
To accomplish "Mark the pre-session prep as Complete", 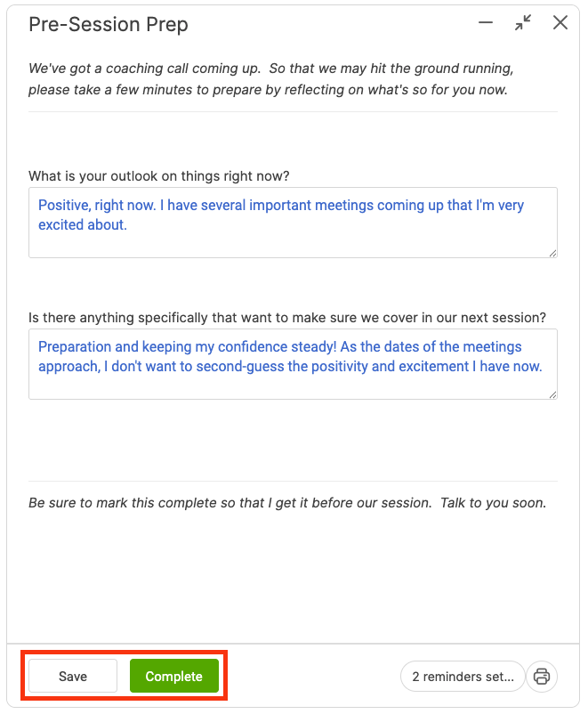I will (x=174, y=677).
